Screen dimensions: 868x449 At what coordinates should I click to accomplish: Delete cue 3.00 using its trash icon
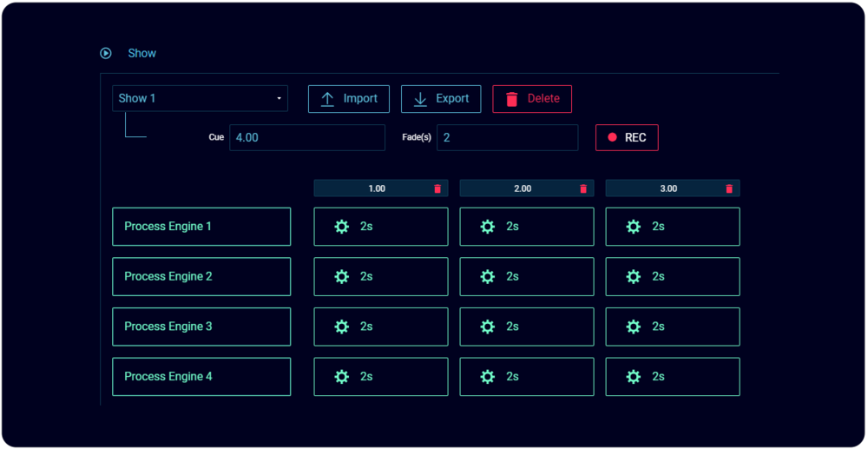click(x=729, y=188)
